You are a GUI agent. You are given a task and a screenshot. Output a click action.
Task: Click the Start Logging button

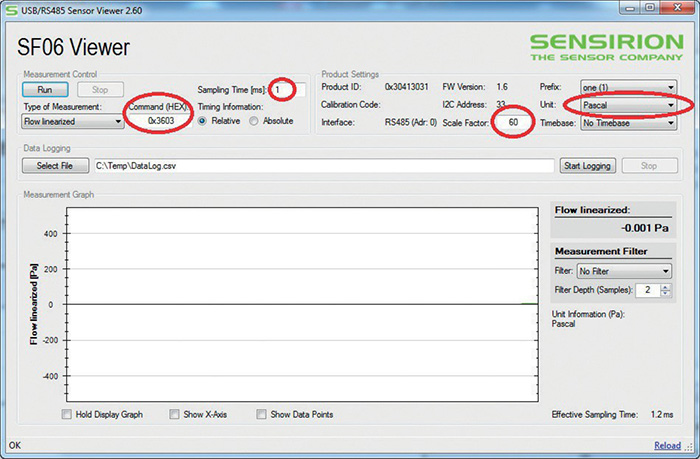(588, 166)
